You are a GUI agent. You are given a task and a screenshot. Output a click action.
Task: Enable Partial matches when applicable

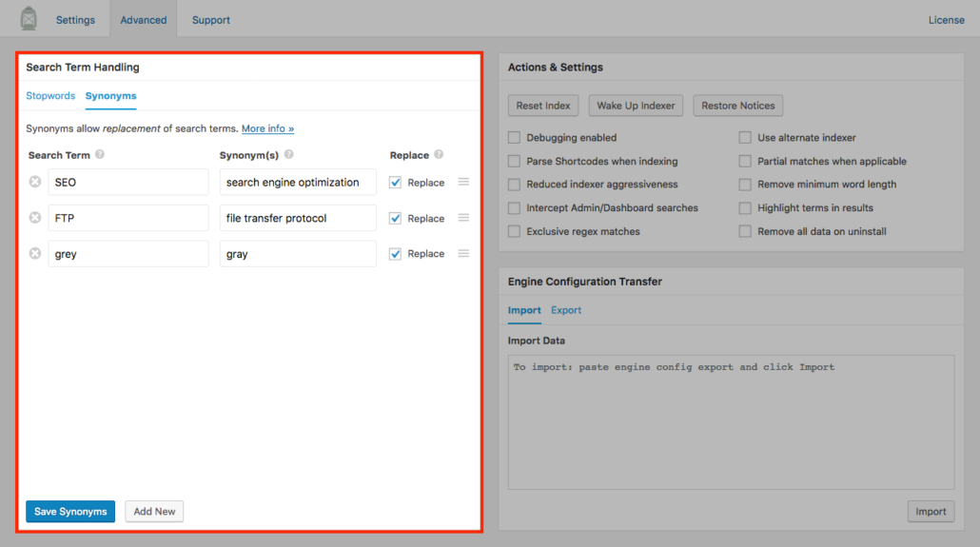pos(745,162)
